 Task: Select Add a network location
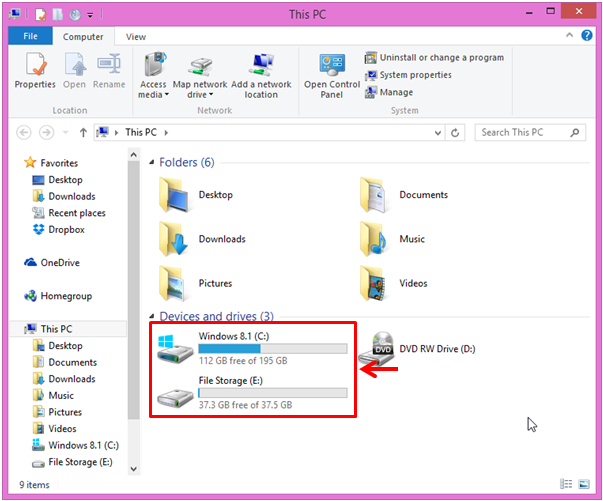[x=261, y=75]
